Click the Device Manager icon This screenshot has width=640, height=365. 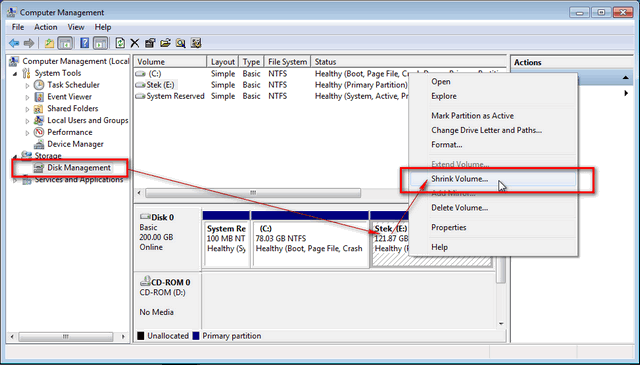pyautogui.click(x=39, y=144)
